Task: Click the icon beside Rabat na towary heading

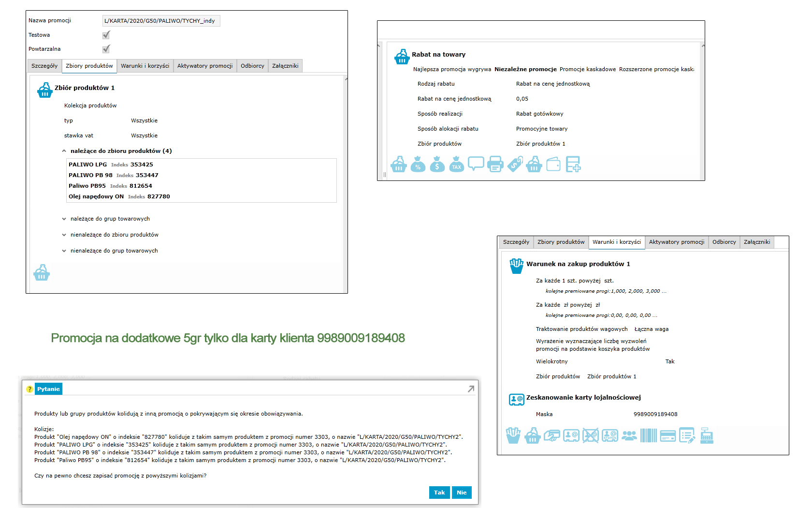Action: click(402, 57)
